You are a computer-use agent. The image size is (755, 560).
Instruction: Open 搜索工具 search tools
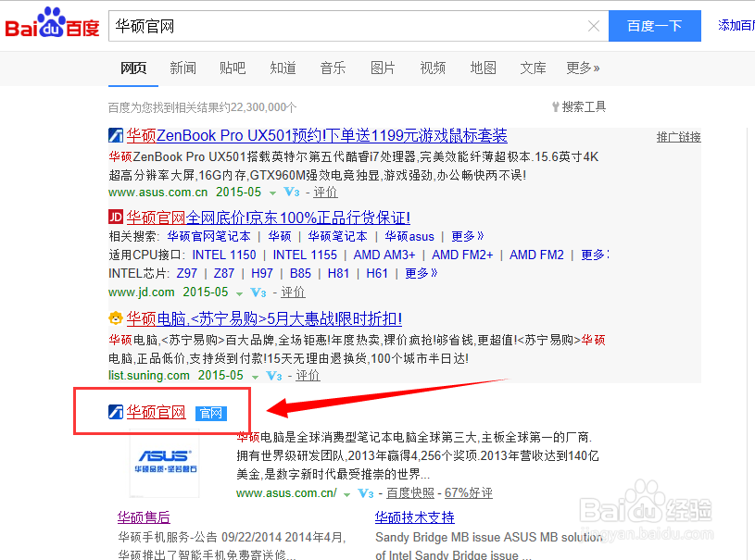579,106
